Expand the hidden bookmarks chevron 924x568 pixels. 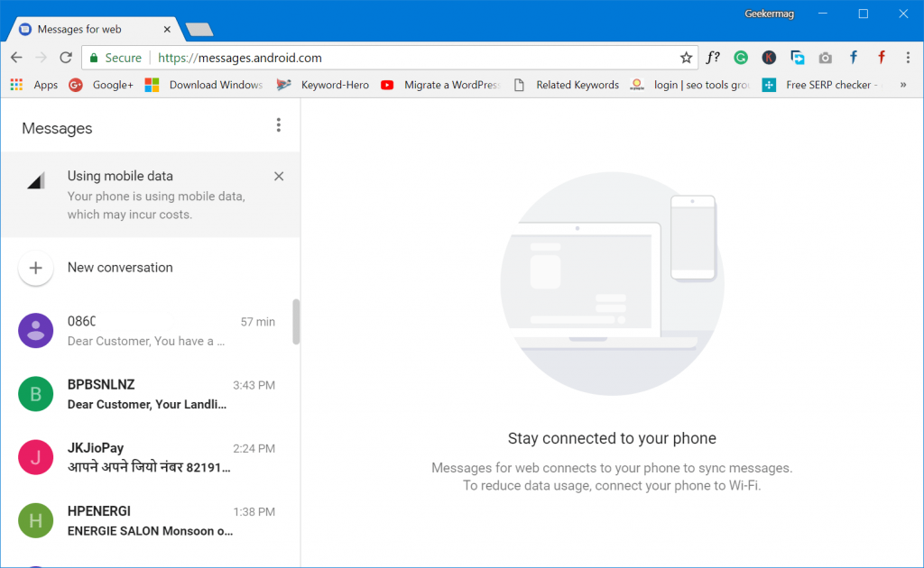pyautogui.click(x=902, y=85)
